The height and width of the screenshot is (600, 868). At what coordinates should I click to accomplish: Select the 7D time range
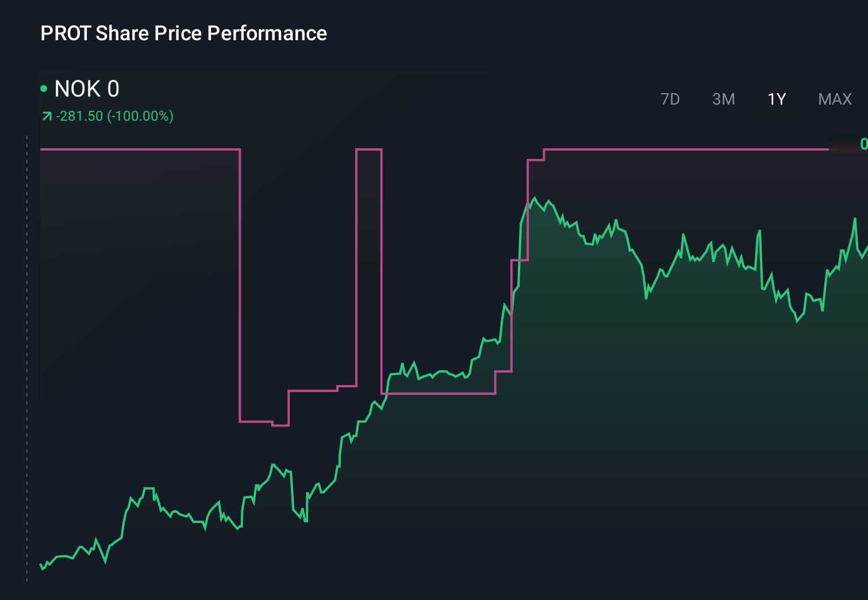click(x=670, y=99)
